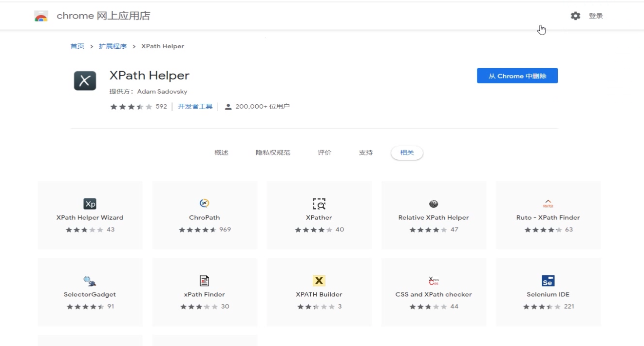
Task: Select the 支持 tab
Action: click(365, 152)
